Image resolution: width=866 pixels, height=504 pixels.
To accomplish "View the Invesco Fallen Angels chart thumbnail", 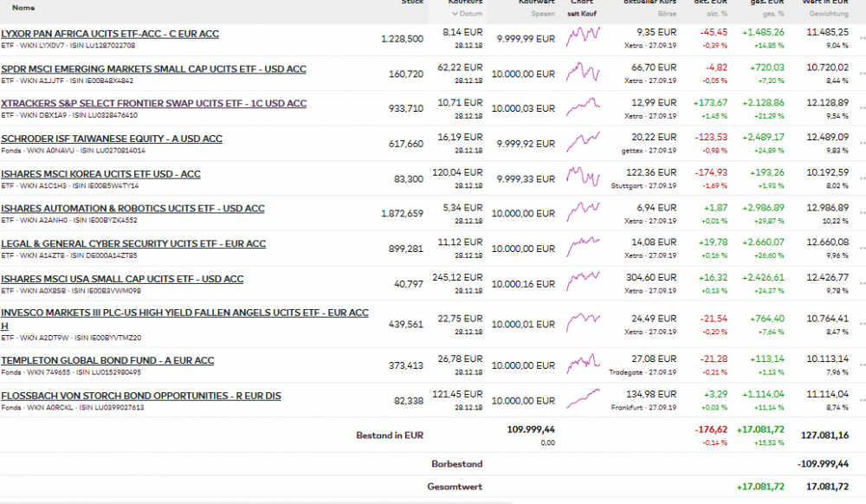I will (x=583, y=323).
